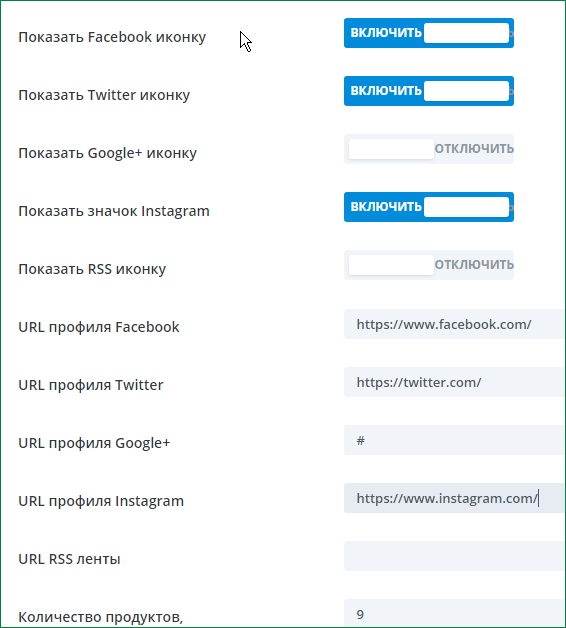Click the 'Показать Twitter иконку' label
The height and width of the screenshot is (628, 566).
coord(104,95)
